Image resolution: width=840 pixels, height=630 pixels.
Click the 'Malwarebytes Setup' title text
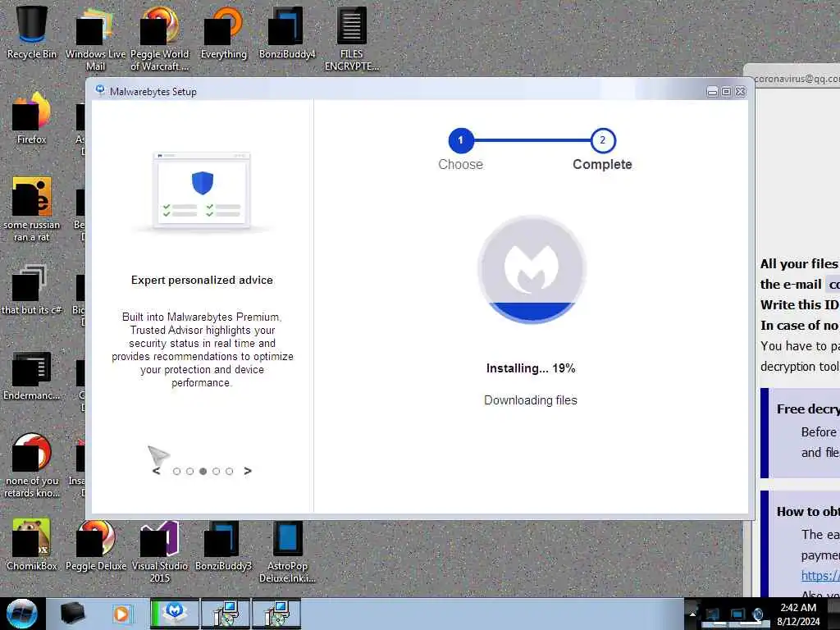tap(153, 92)
